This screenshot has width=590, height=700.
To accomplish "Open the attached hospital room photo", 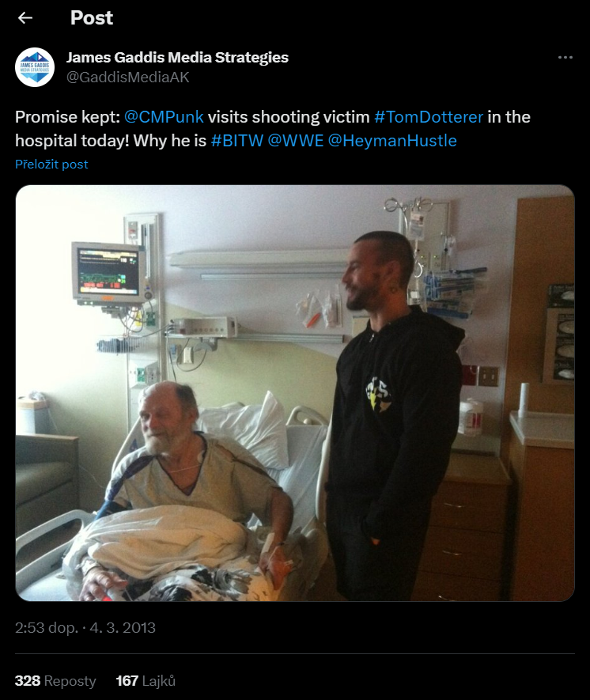I will pos(295,393).
